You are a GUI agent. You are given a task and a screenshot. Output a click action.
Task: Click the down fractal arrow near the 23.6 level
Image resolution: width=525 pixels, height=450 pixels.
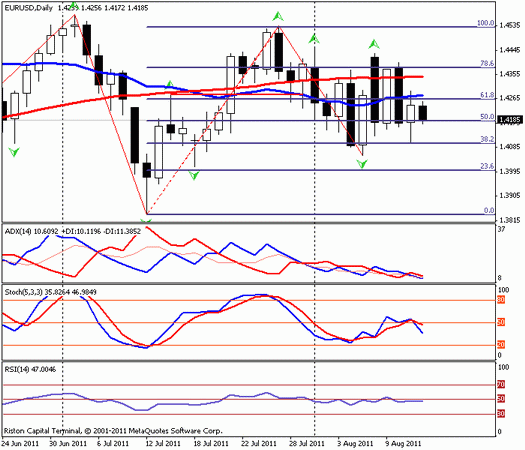point(194,175)
